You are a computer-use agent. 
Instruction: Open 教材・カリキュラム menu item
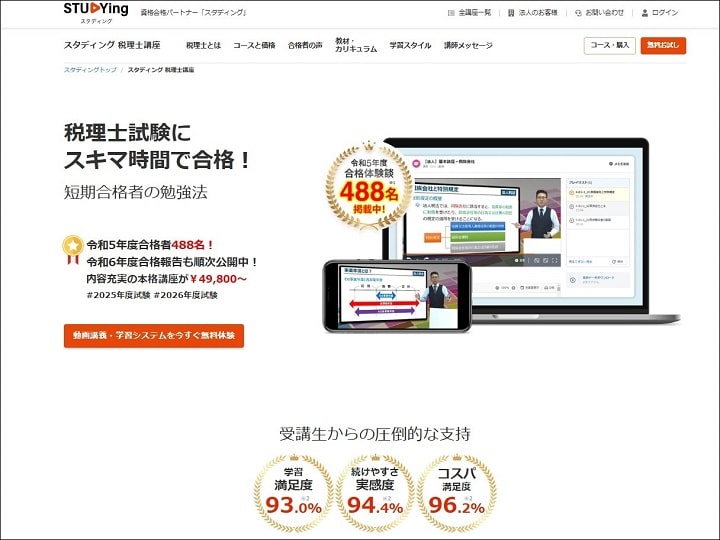pos(356,45)
